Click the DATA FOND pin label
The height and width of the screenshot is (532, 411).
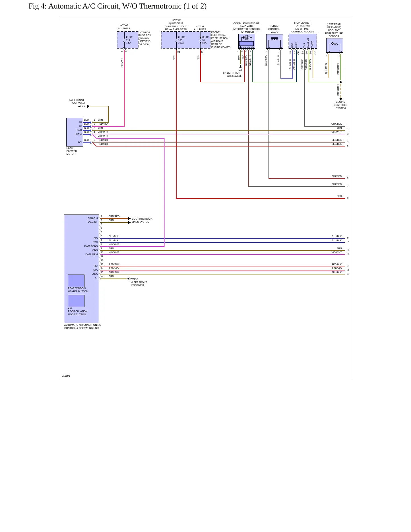coord(91,246)
